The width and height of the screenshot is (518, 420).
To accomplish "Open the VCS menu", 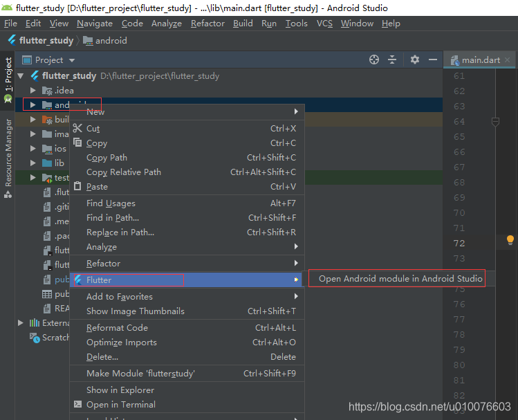I will (x=324, y=24).
